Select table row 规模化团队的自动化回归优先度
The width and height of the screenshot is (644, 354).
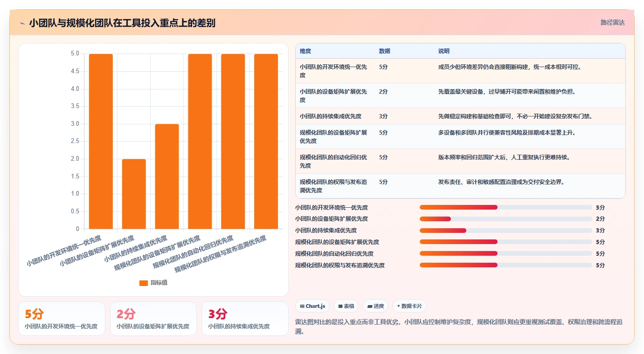[x=460, y=161]
